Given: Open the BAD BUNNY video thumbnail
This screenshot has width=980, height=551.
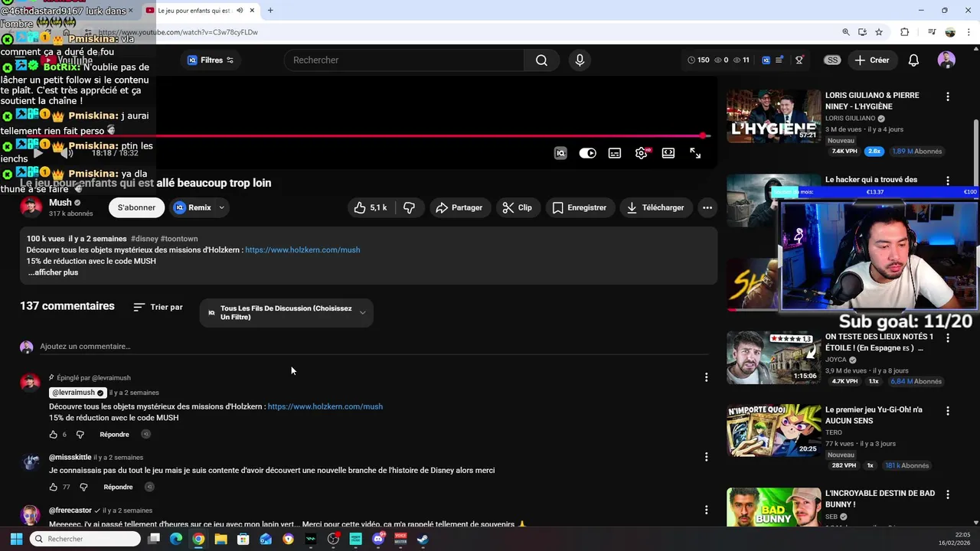Looking at the screenshot, I should (773, 507).
